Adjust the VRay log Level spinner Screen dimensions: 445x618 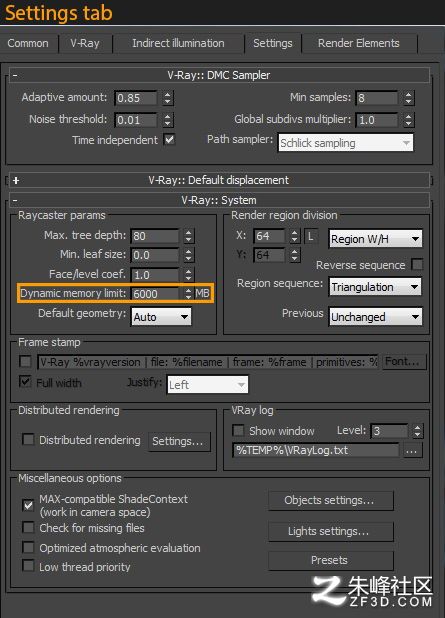[418, 431]
